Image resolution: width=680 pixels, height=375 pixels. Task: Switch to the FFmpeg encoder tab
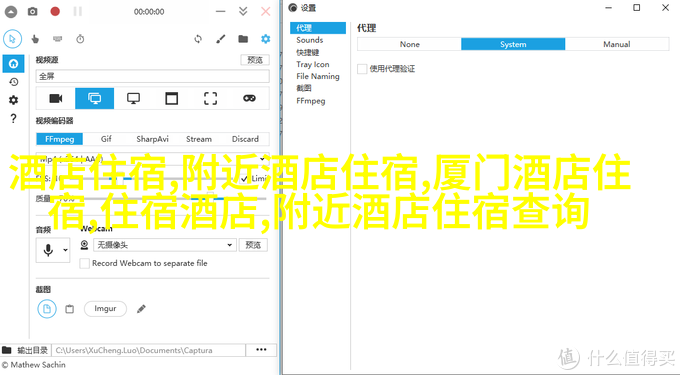[59, 139]
